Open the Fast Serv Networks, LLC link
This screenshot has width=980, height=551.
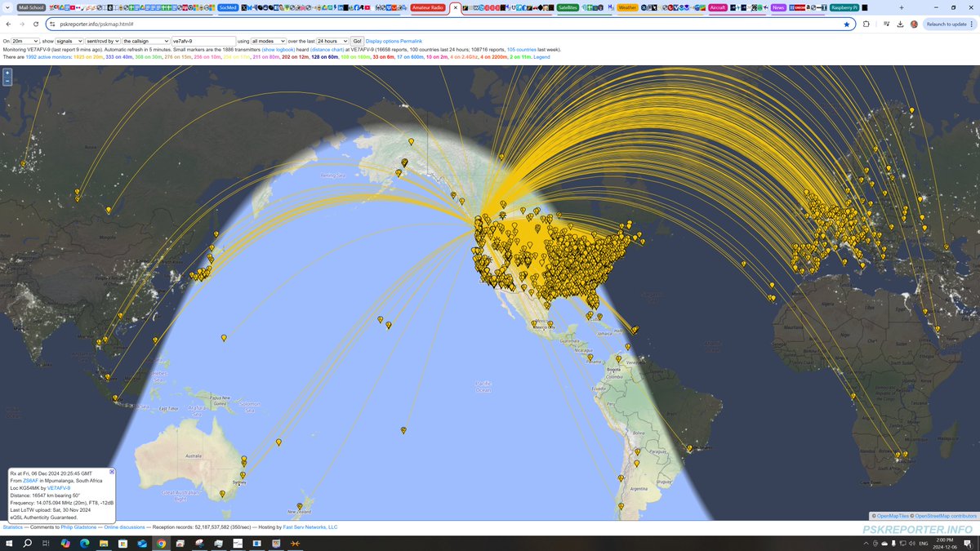tap(310, 527)
